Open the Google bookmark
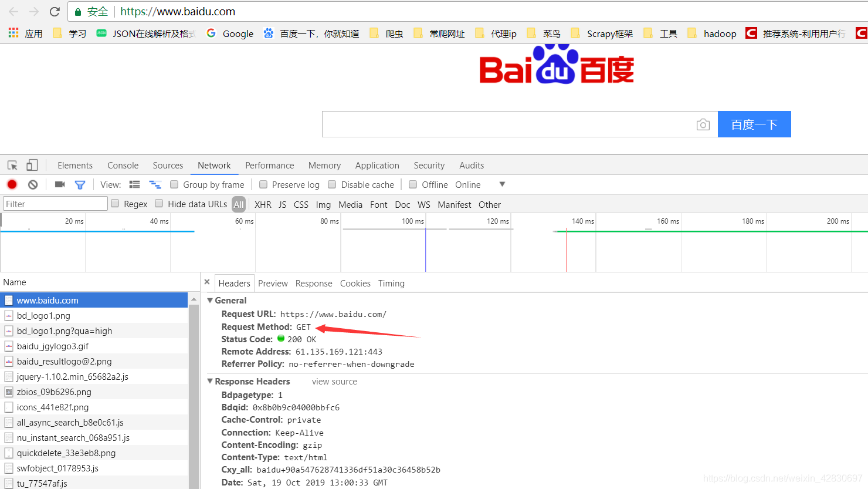This screenshot has width=868, height=489. pos(230,33)
